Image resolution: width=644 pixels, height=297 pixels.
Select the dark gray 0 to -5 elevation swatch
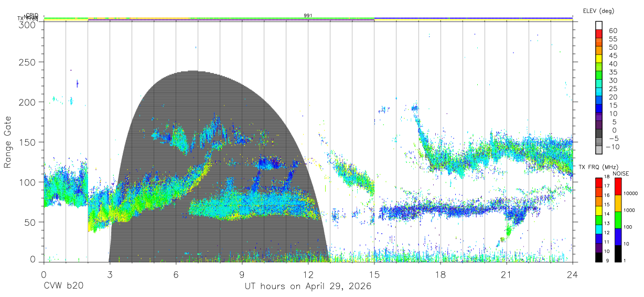[x=599, y=134]
